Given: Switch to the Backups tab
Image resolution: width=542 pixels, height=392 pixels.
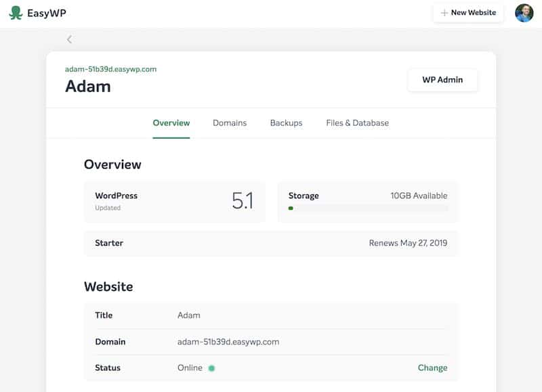Looking at the screenshot, I should point(286,123).
